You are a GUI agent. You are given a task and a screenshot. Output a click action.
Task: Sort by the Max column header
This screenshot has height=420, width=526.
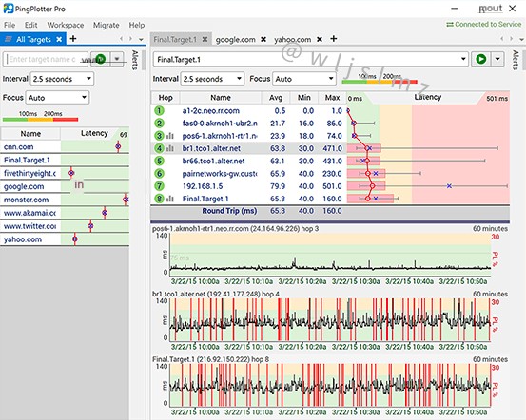pyautogui.click(x=332, y=98)
